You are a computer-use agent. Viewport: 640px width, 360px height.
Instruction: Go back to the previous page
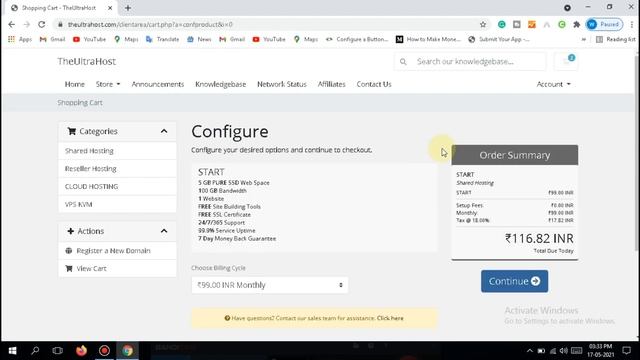(x=11, y=24)
